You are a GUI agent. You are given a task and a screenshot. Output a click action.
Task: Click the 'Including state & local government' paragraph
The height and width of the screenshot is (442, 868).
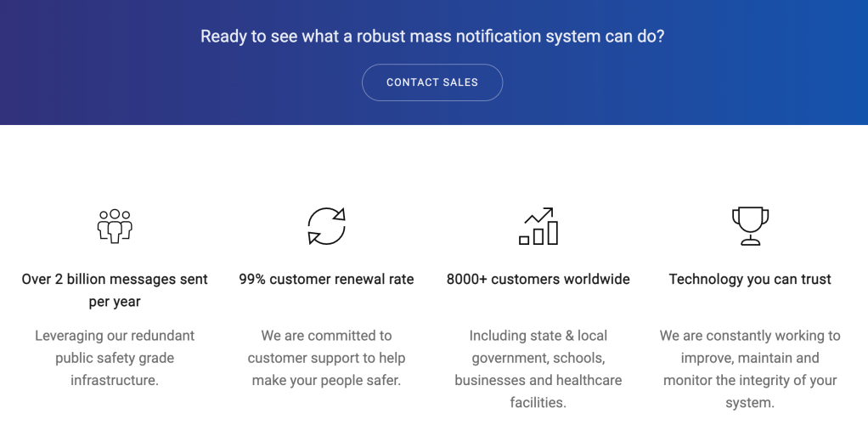point(538,369)
